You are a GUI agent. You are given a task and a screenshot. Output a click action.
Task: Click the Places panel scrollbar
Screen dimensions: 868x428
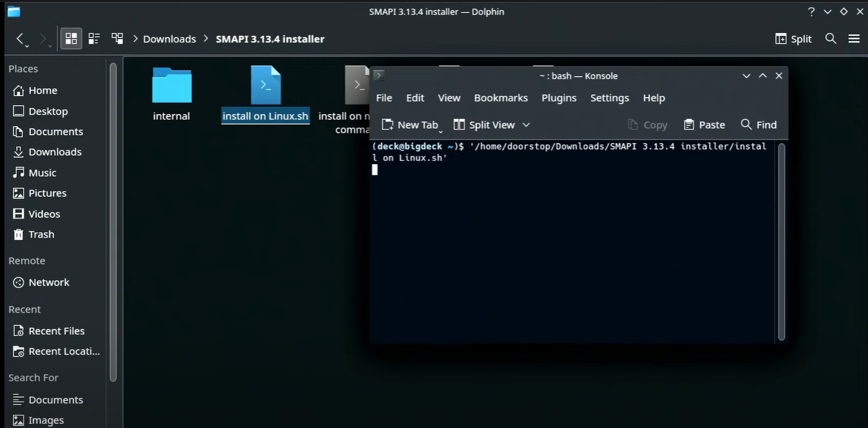click(x=113, y=222)
